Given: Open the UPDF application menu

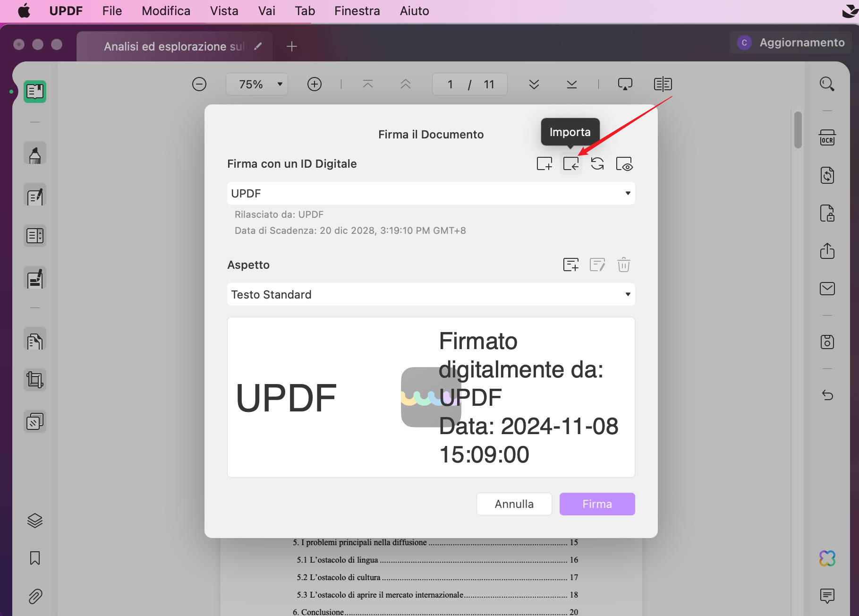Looking at the screenshot, I should [x=66, y=11].
